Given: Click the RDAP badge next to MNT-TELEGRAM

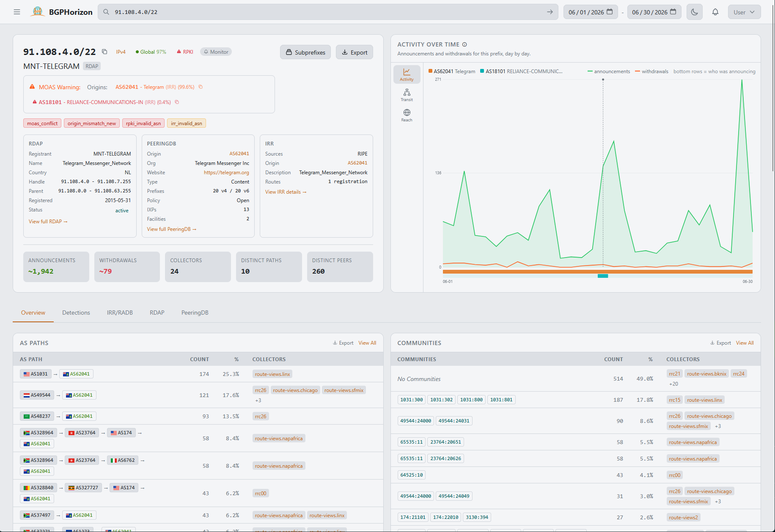Looking at the screenshot, I should pyautogui.click(x=92, y=66).
